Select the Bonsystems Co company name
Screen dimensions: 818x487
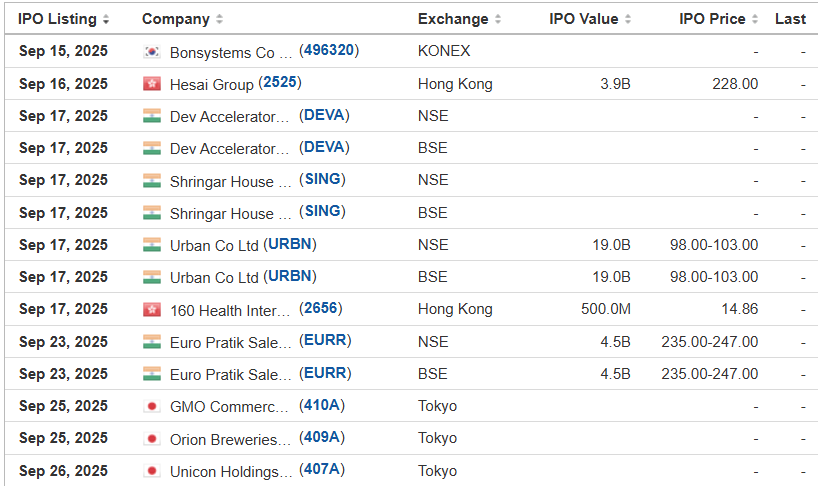(231, 53)
